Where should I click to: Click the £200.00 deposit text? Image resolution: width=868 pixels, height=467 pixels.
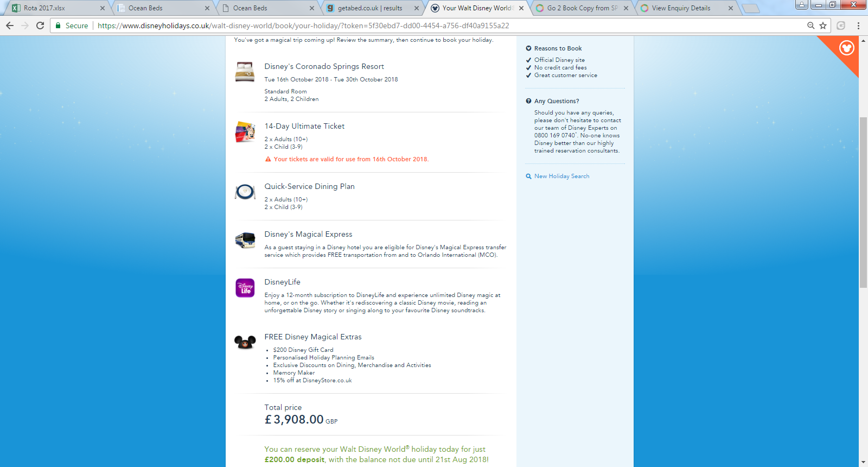tap(295, 459)
